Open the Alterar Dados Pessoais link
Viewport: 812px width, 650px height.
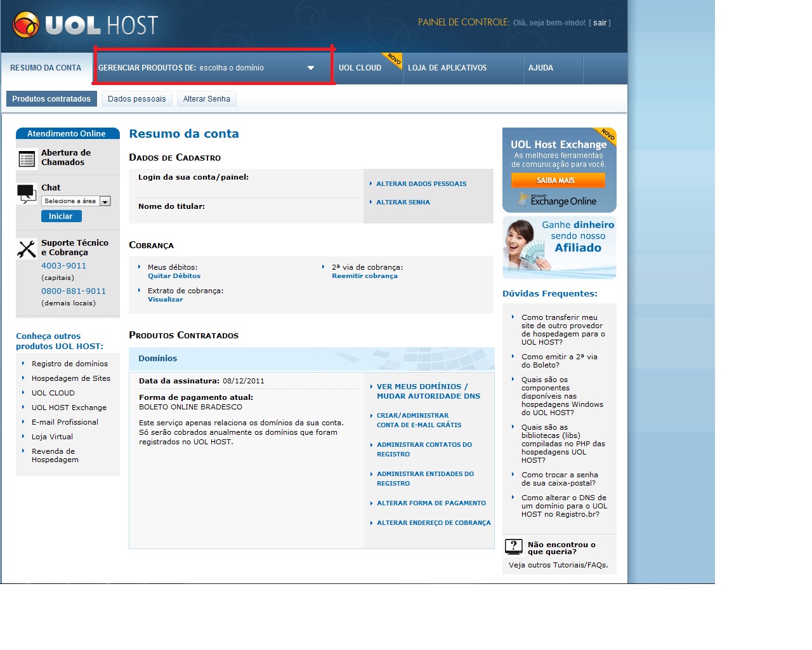coord(421,184)
